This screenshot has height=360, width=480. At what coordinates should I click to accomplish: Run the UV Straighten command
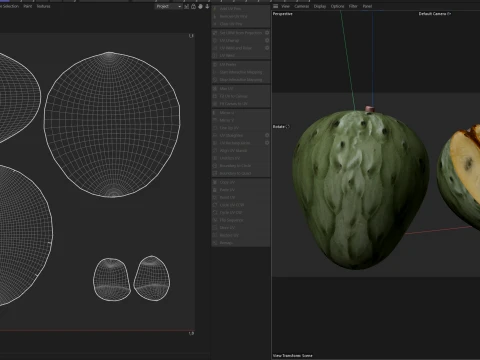[238, 136]
